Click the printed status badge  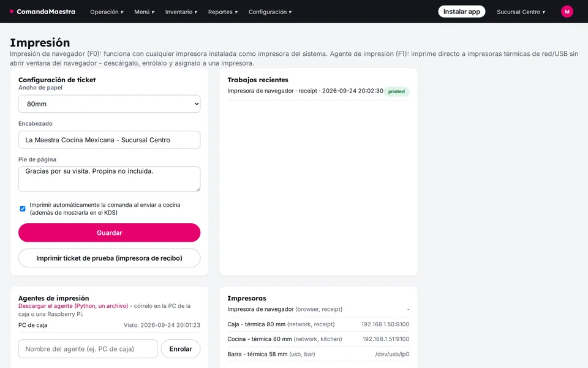coord(396,91)
